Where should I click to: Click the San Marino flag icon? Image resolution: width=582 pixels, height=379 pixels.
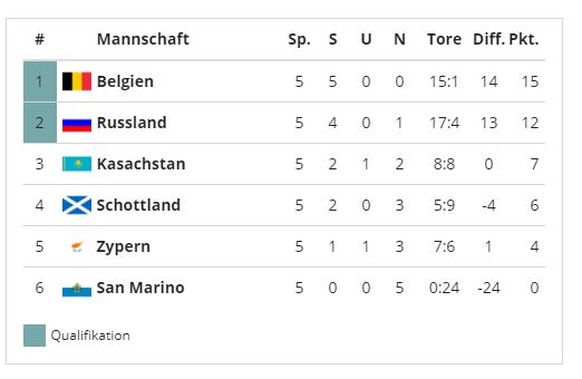tap(76, 290)
